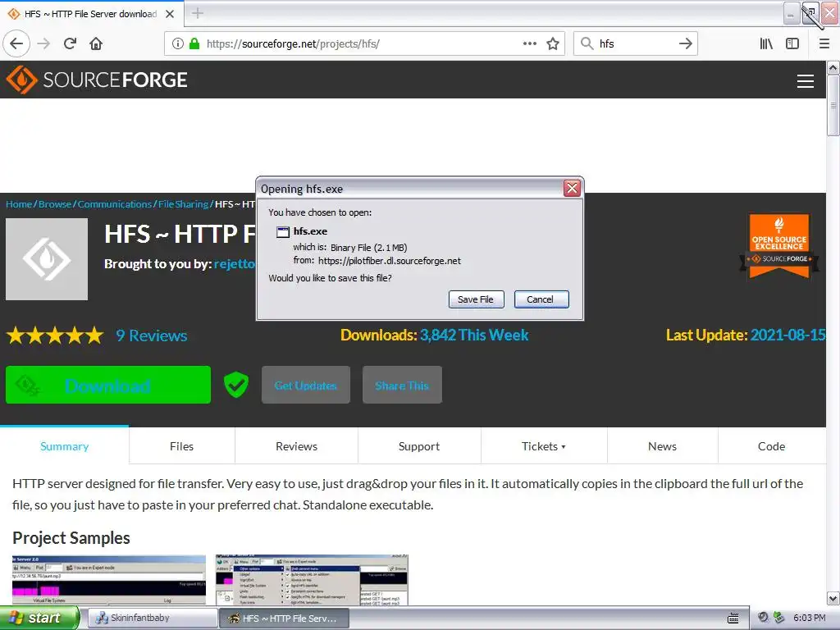Click the Open Source Excellence badge

click(779, 246)
